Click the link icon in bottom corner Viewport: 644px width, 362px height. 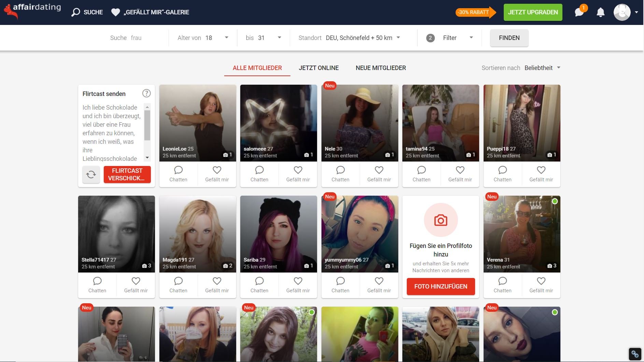pos(635,354)
